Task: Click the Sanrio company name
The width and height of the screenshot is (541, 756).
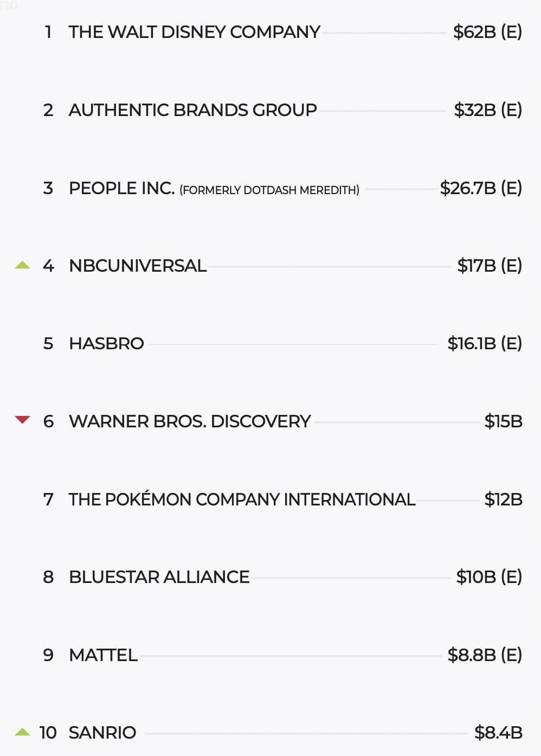Action: coord(102,733)
